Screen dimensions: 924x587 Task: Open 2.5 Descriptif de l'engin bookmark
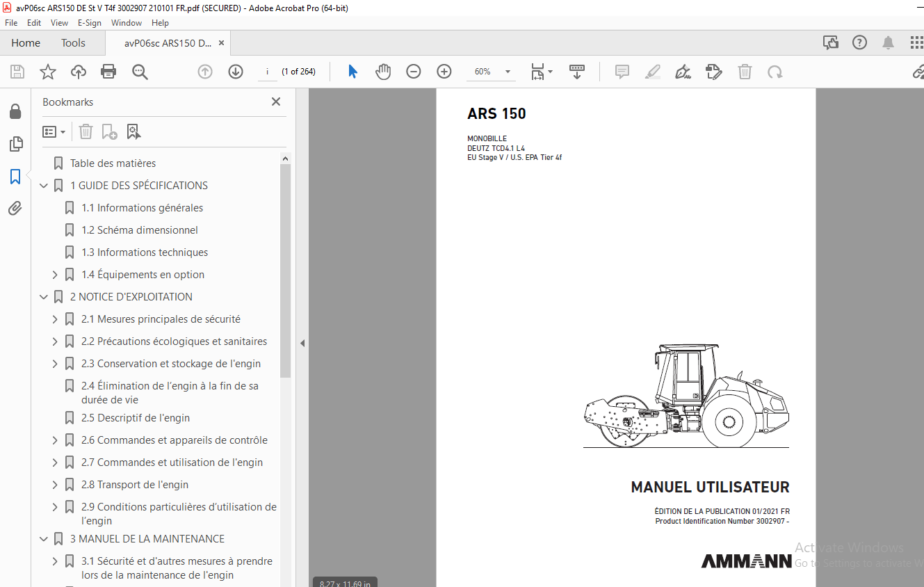coord(136,418)
